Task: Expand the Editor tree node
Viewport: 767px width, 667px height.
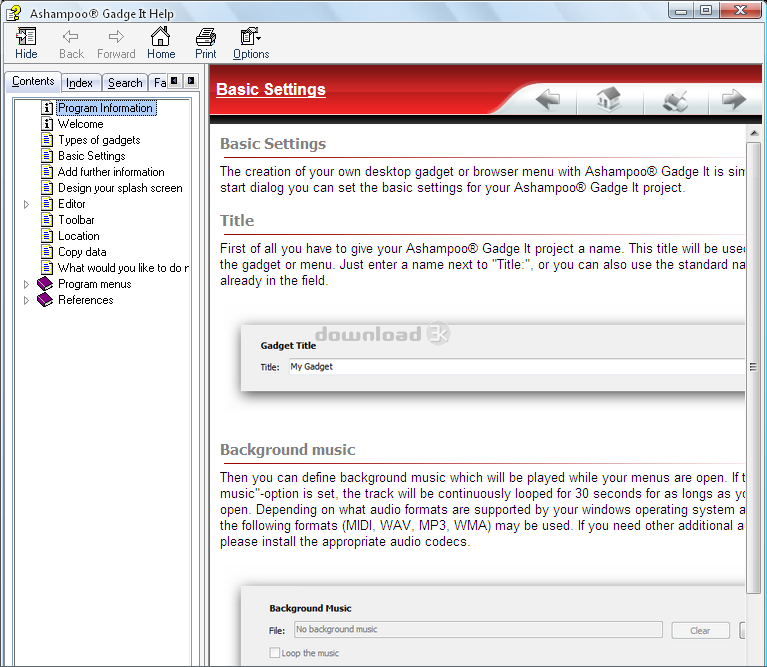Action: (x=26, y=204)
